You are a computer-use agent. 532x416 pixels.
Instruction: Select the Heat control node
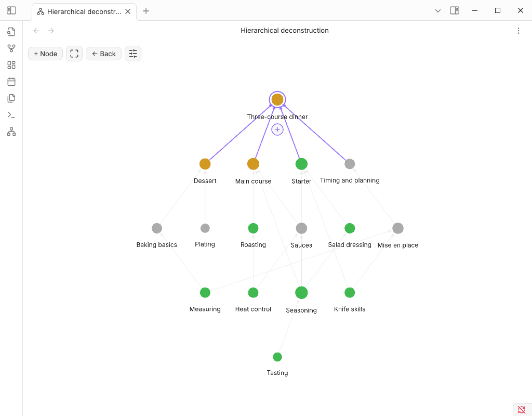click(x=253, y=292)
